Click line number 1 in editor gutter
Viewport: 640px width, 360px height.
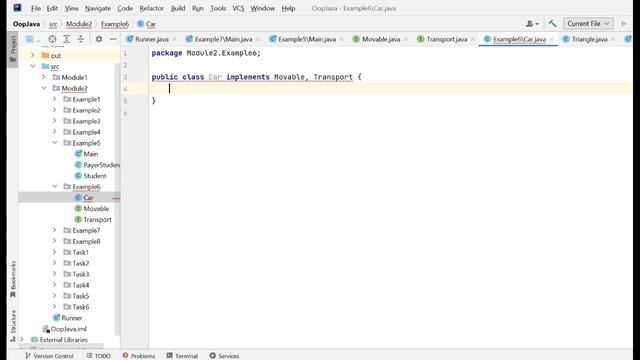[125, 53]
